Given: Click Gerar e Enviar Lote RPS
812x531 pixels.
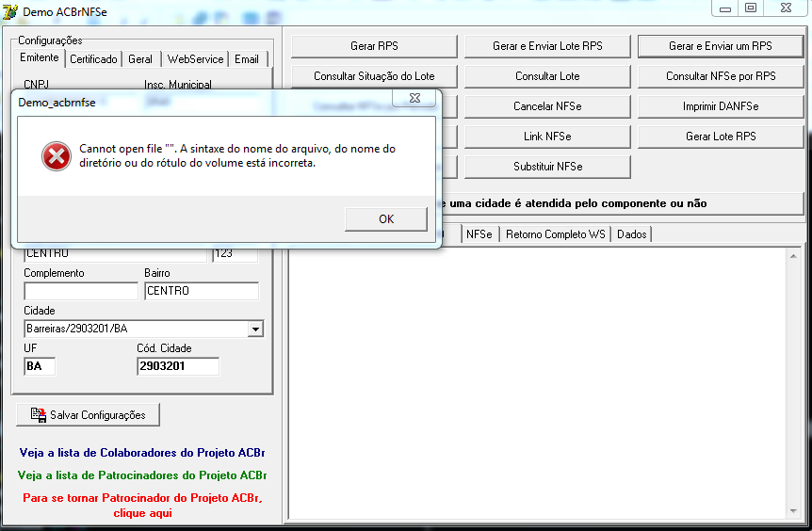Looking at the screenshot, I should coord(547,46).
